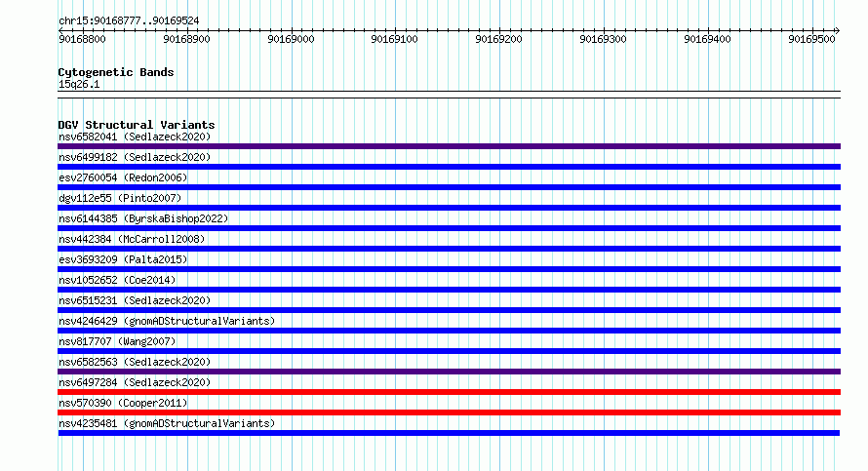Screen dimensions: 868x471
Task: Open variant label nsv6497284 (Sedlazeck2020)
Action: tap(135, 382)
